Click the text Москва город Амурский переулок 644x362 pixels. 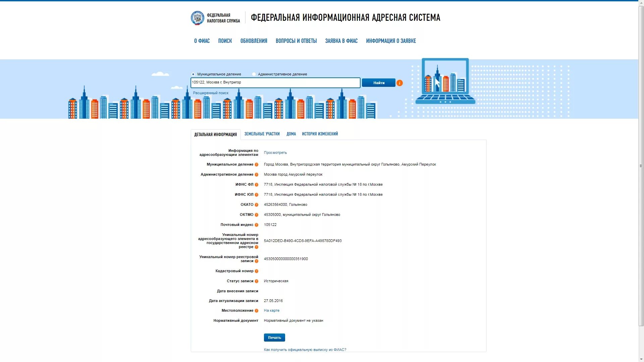pos(293,175)
